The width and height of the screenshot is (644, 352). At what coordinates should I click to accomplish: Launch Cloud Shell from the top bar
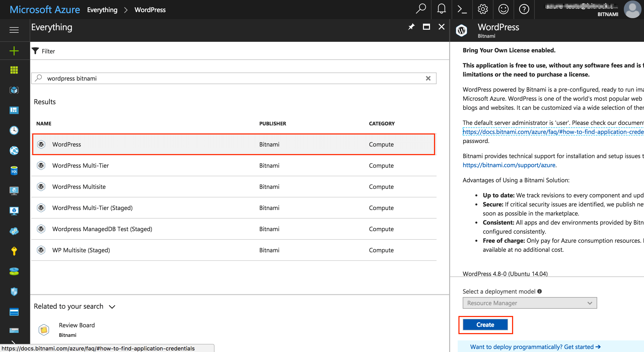pos(462,9)
